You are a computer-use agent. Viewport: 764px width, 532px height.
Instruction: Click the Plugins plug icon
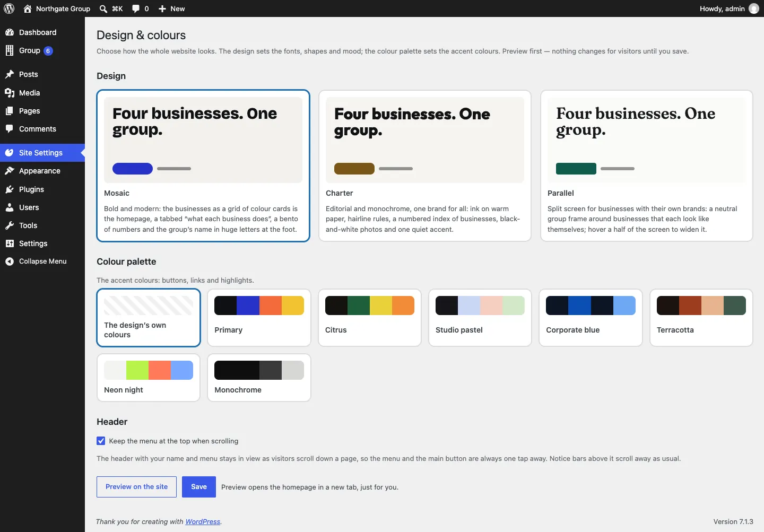(x=10, y=189)
